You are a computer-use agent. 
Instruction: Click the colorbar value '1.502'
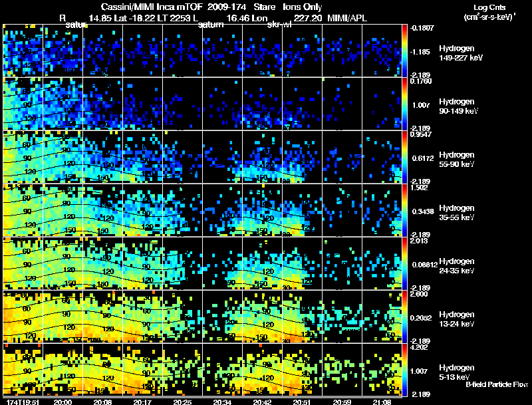(x=420, y=188)
